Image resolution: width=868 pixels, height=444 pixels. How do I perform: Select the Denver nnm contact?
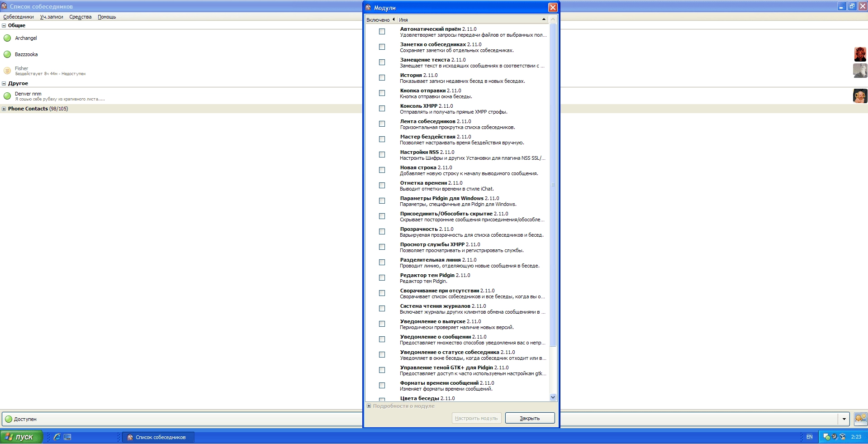pyautogui.click(x=434, y=96)
